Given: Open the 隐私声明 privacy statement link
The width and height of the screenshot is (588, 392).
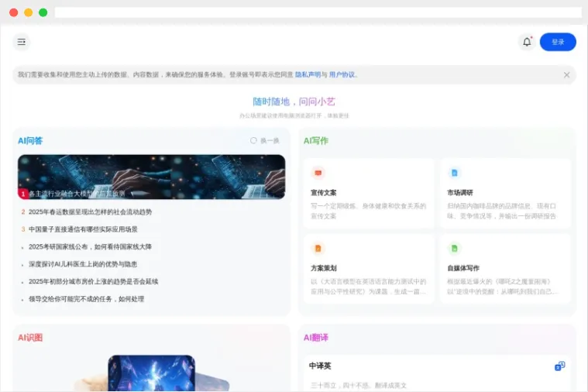Looking at the screenshot, I should click(308, 75).
